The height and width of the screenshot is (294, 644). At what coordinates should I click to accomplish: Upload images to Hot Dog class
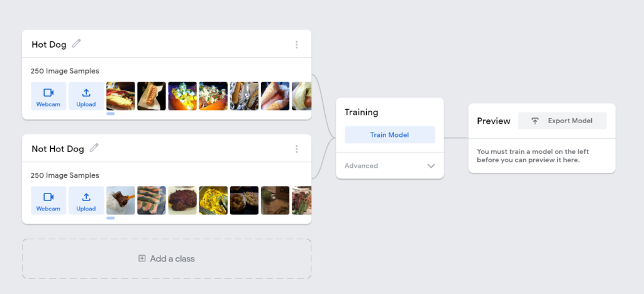(86, 96)
